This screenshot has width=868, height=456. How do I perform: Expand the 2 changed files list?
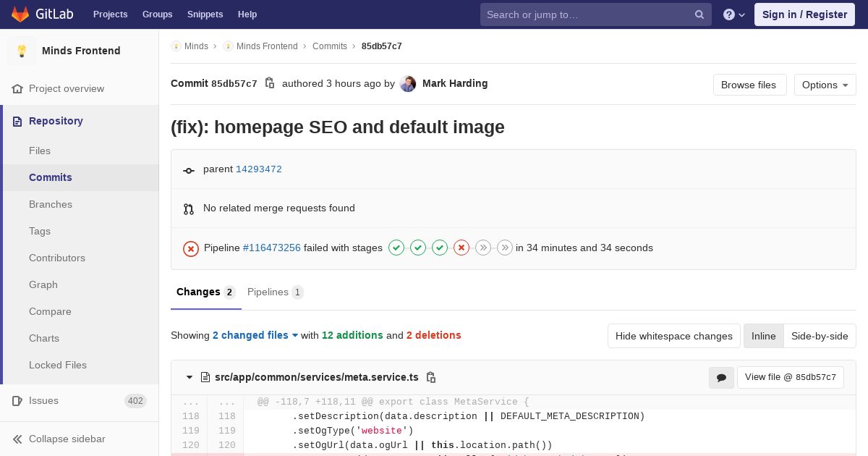[x=255, y=335]
